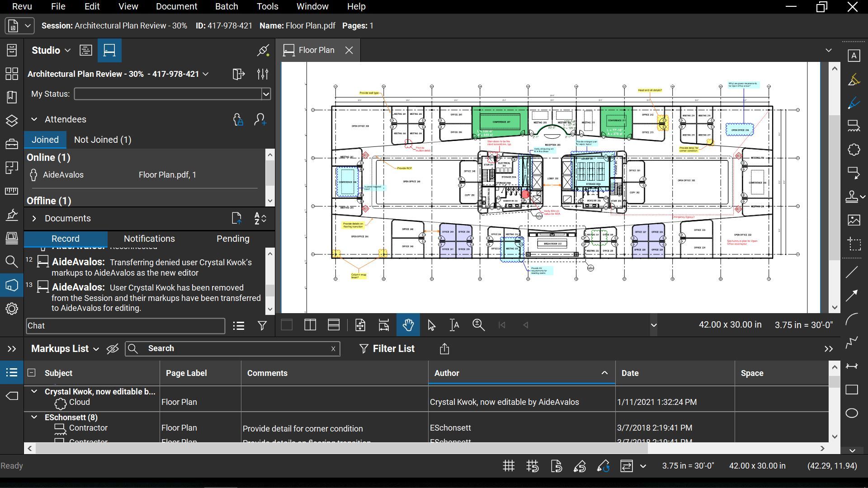Screen dimensions: 868x488
Task: Activate the Pan hand tool
Action: [x=408, y=325]
